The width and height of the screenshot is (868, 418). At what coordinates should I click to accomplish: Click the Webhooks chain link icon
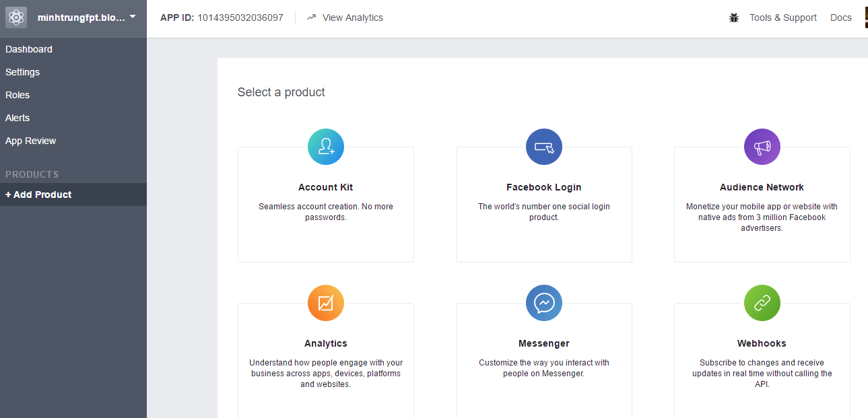click(762, 303)
